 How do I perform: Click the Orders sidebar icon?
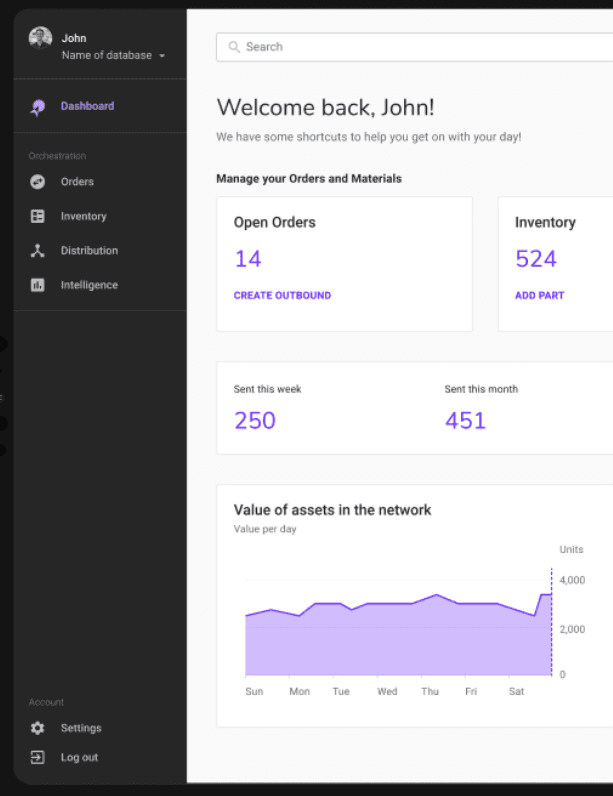tap(38, 182)
